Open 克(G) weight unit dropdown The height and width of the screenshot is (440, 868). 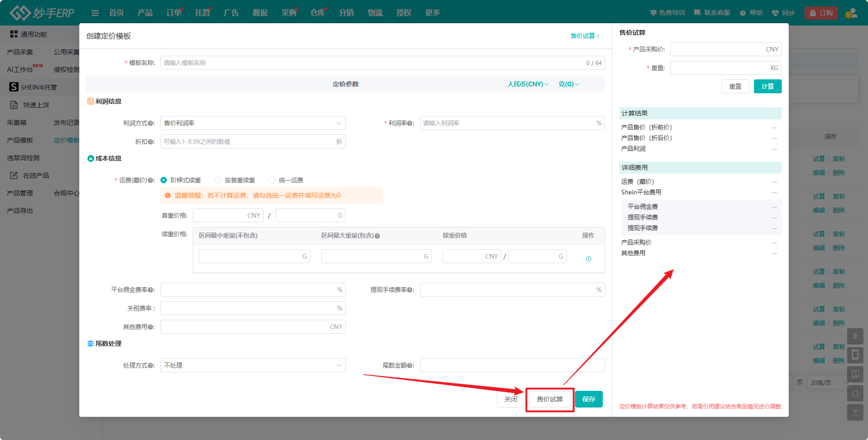pyautogui.click(x=569, y=84)
